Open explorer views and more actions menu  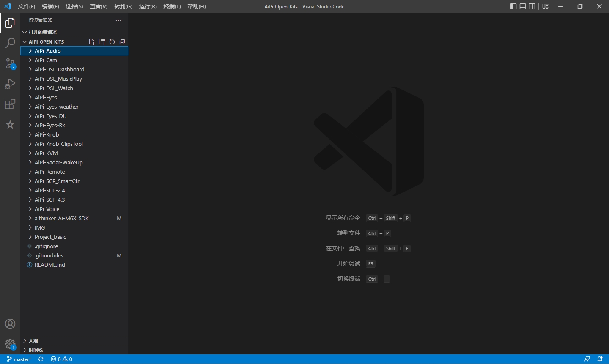118,20
